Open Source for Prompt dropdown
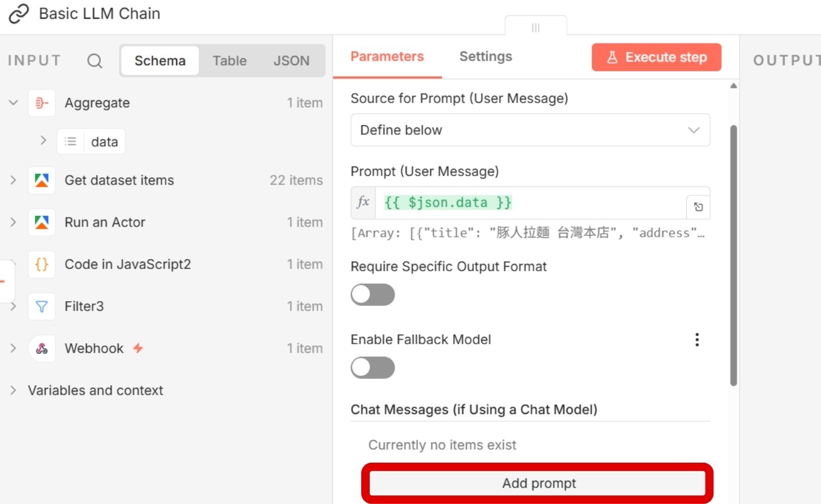The height and width of the screenshot is (504, 821). point(530,130)
